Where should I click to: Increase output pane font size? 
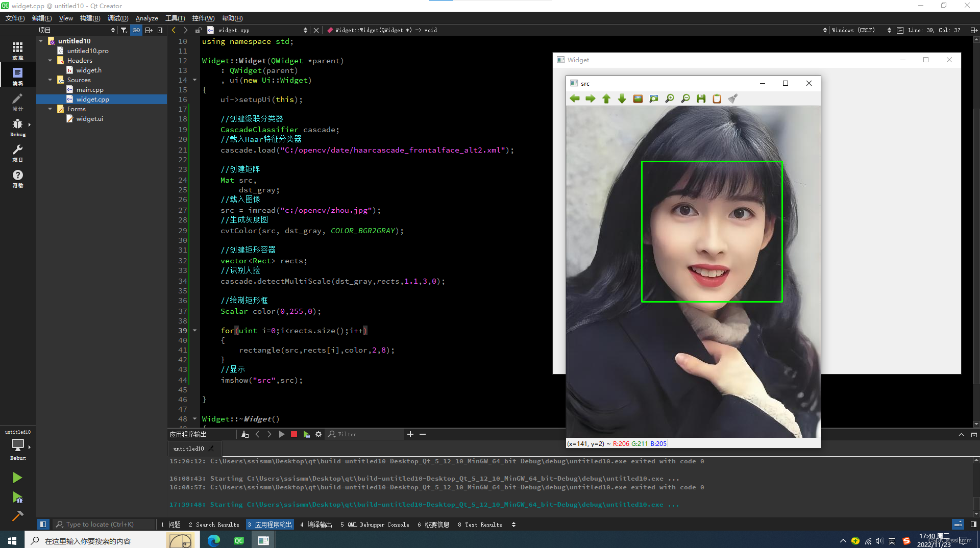click(x=410, y=434)
